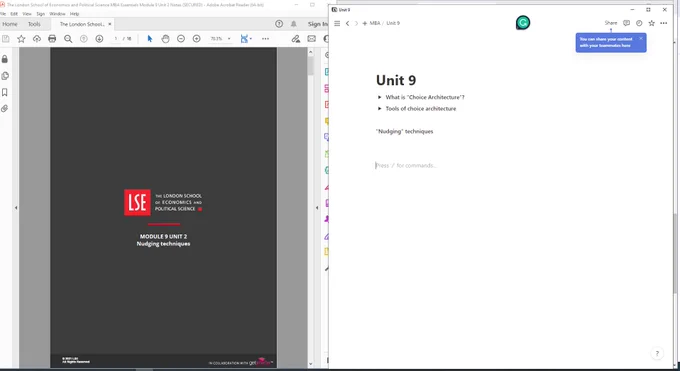
Task: Open the find text magnifier in Acrobat
Action: click(x=68, y=39)
